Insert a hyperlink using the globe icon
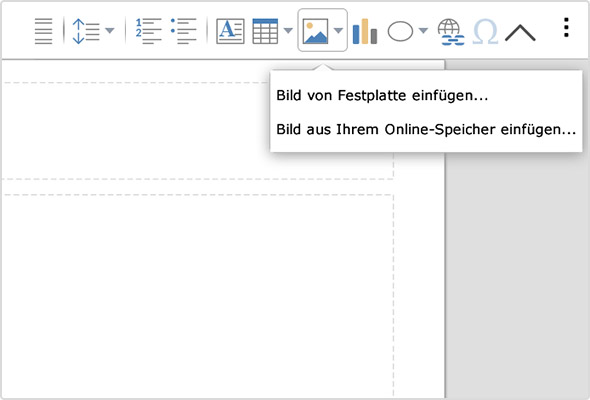The height and width of the screenshot is (400, 590). tap(451, 32)
